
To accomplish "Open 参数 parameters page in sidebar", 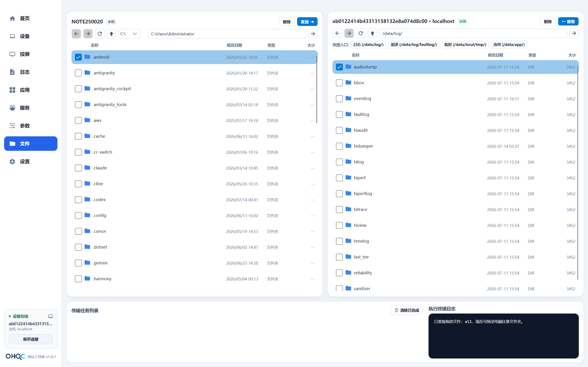I will click(31, 126).
